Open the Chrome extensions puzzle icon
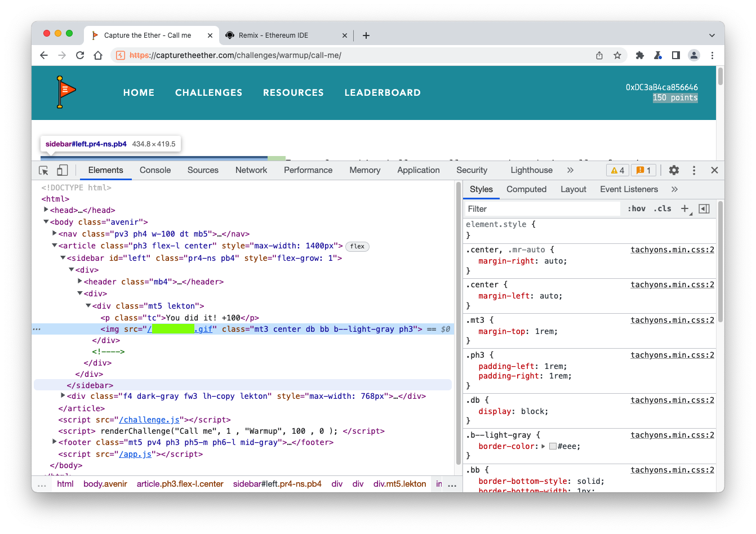Viewport: 756px width, 534px height. pyautogui.click(x=639, y=55)
